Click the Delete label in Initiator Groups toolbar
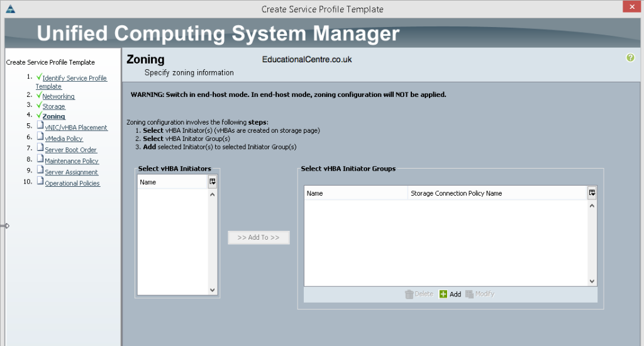Screen dimensions: 644x346 tap(424, 294)
